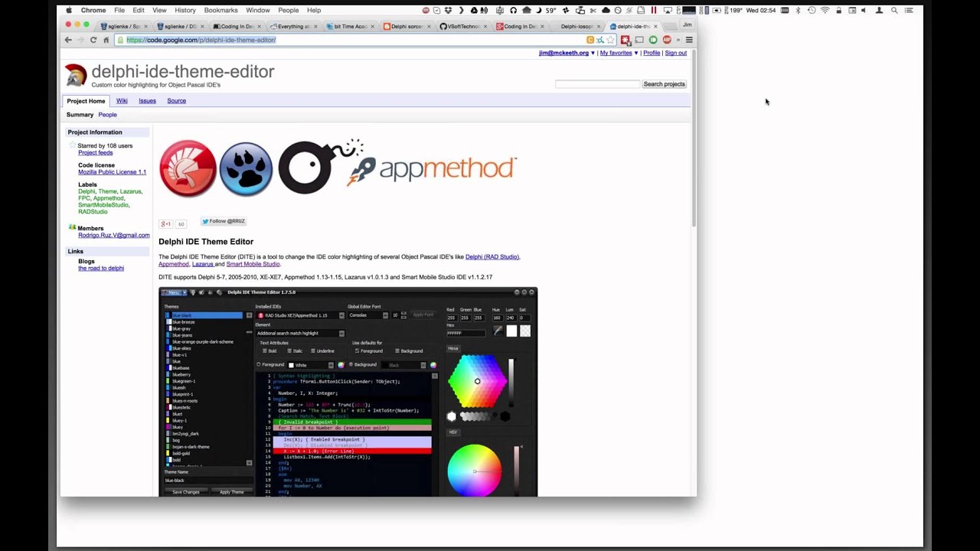The height and width of the screenshot is (551, 980).
Task: Star the project with the star icon
Action: 73,145
